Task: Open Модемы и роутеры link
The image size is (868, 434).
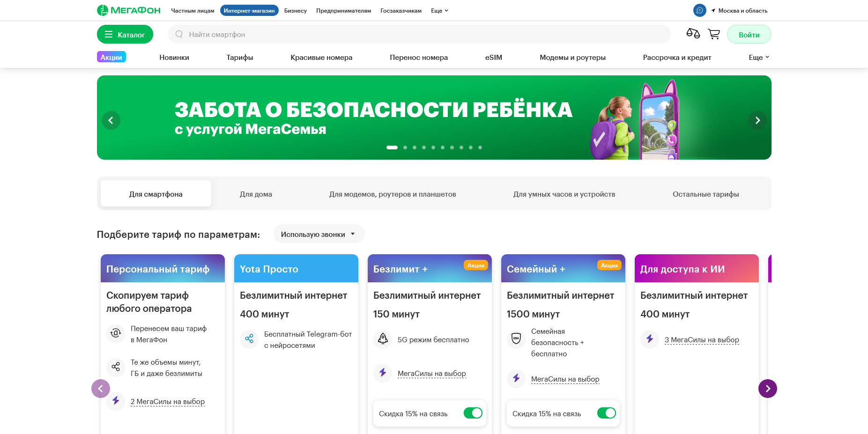Action: coord(572,57)
